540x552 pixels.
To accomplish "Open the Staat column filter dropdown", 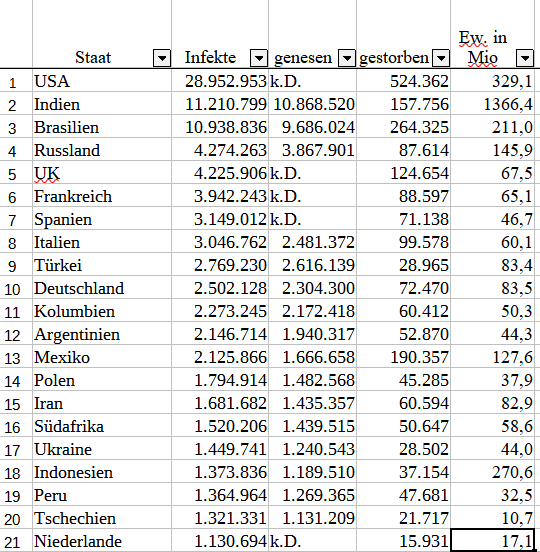I will [x=162, y=58].
